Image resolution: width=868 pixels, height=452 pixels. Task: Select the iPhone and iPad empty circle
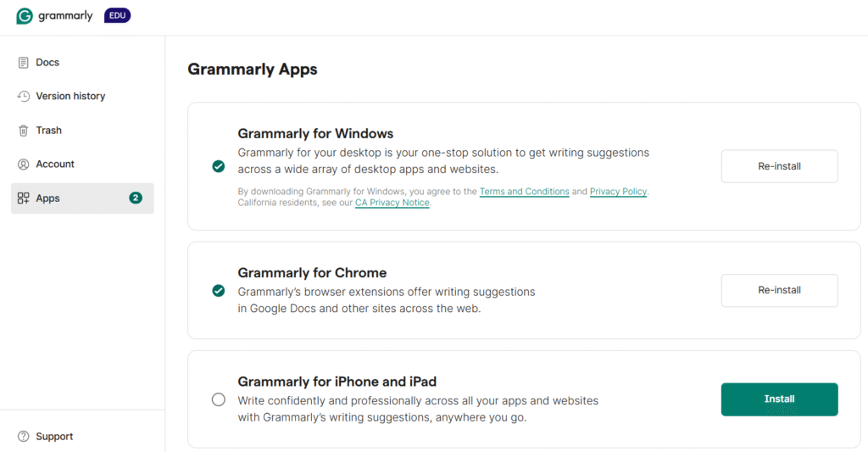[219, 399]
